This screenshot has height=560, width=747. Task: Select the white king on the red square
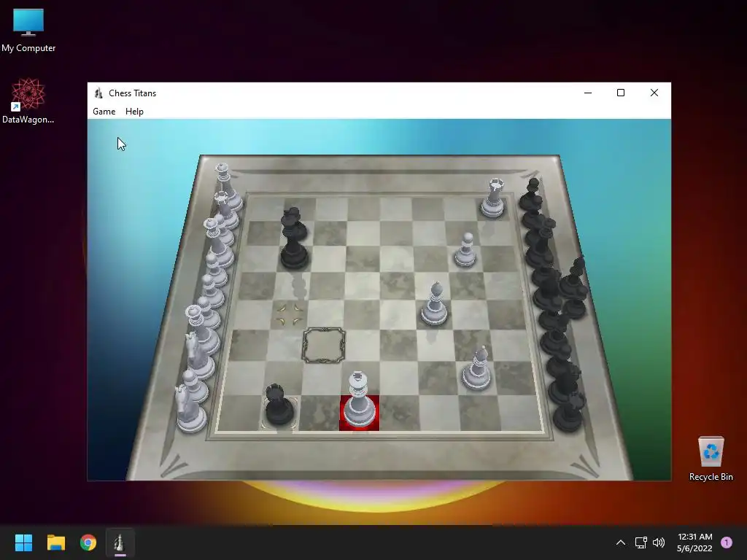[x=359, y=400]
